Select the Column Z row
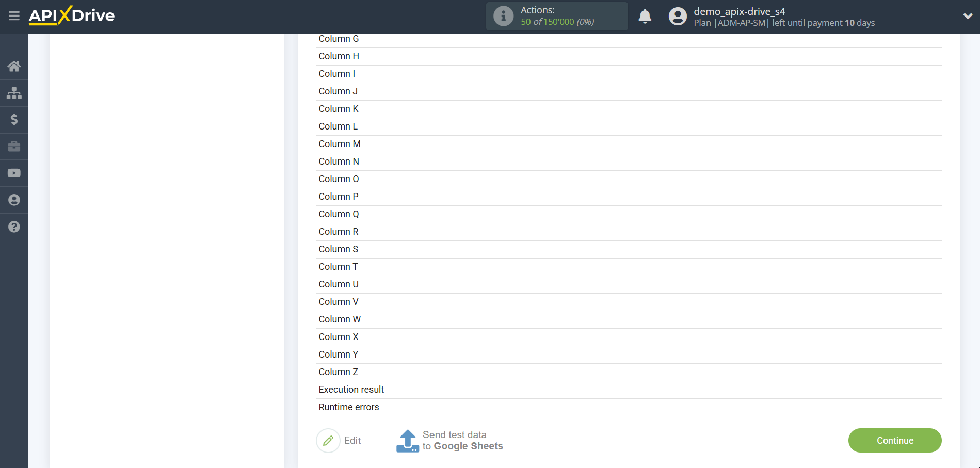The height and width of the screenshot is (468, 980). 629,372
